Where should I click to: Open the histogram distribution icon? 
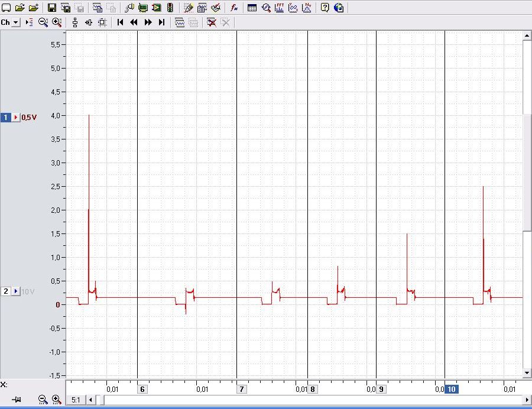pos(307,8)
